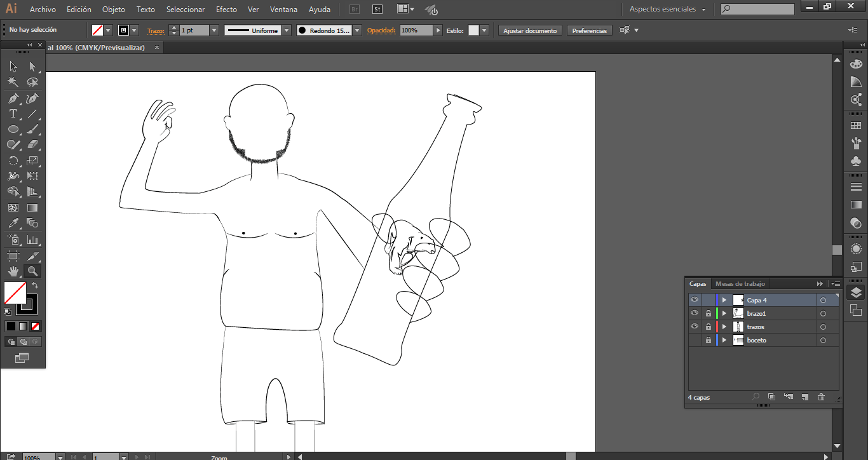868x460 pixels.
Task: Pick the Gradient tool in toolbox
Action: coord(32,208)
